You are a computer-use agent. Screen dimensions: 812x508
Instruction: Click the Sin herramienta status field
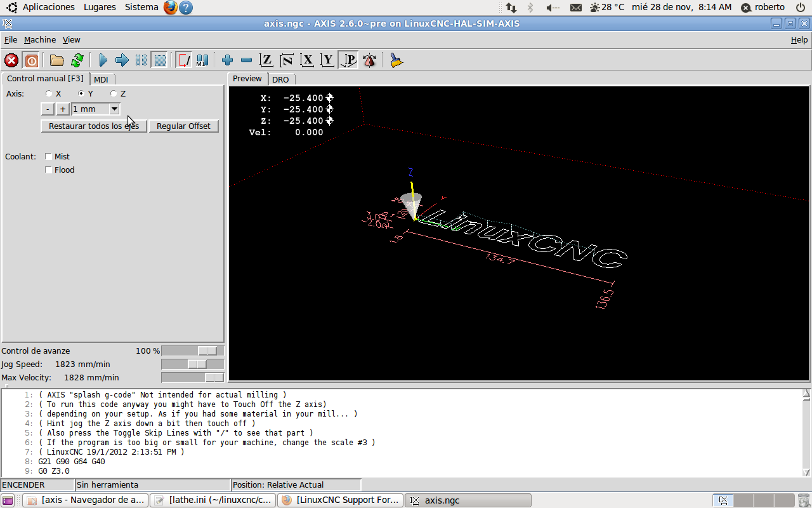click(x=152, y=485)
